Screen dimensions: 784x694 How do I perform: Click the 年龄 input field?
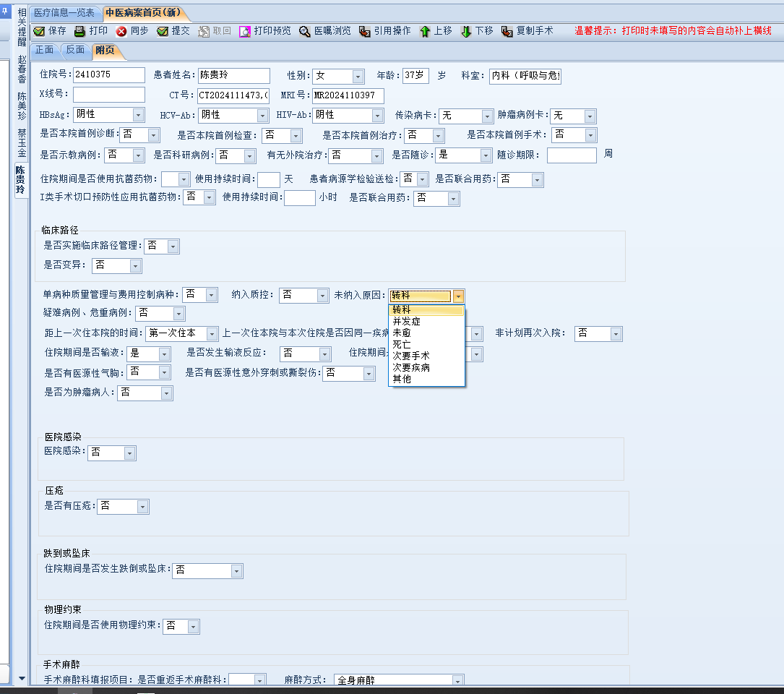(416, 76)
